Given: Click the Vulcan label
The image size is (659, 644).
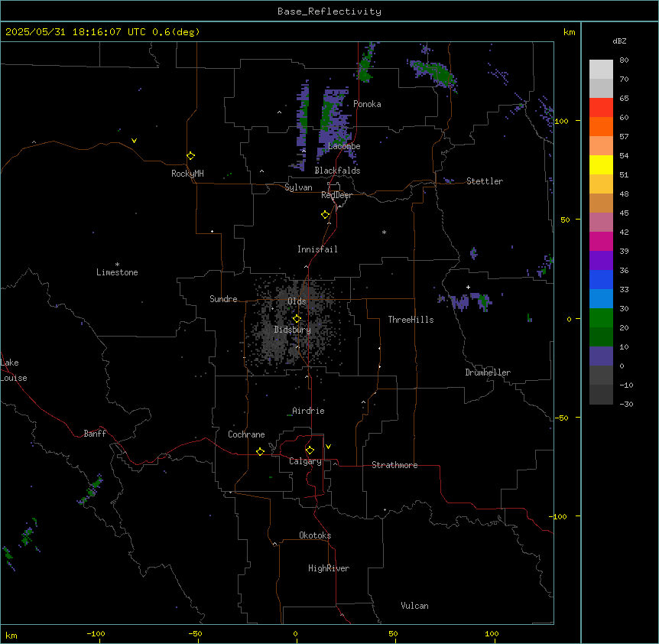Looking at the screenshot, I should click(x=414, y=606).
